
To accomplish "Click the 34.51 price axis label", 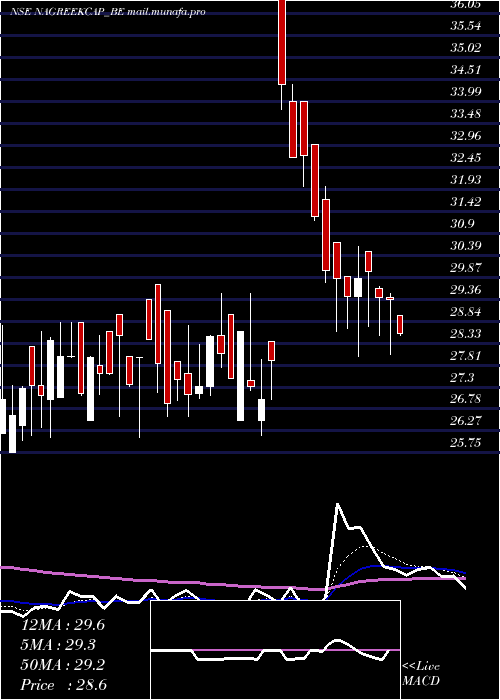I will pos(465,70).
